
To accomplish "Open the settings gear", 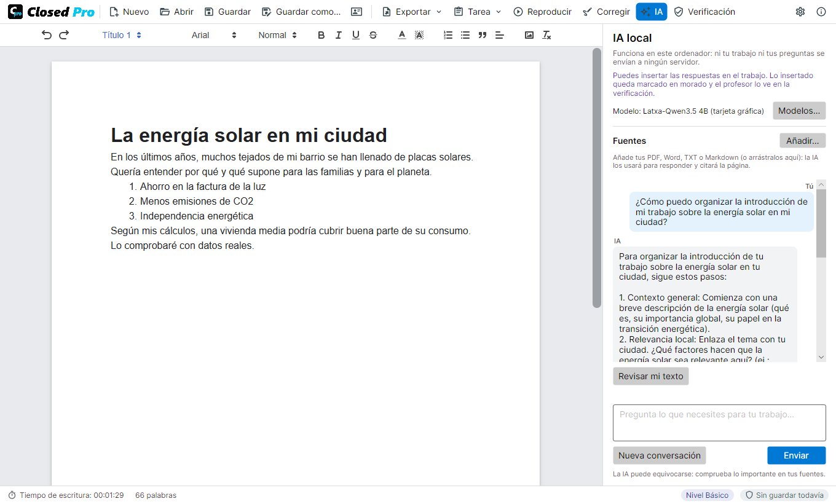I will point(800,12).
